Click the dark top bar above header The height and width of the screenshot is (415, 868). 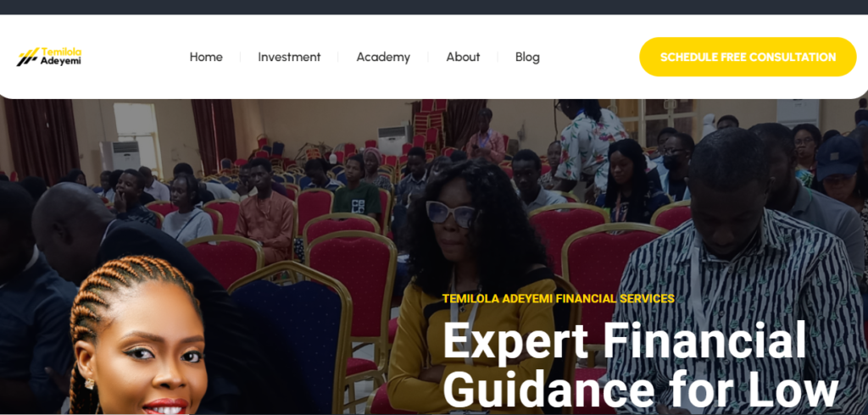click(x=434, y=7)
